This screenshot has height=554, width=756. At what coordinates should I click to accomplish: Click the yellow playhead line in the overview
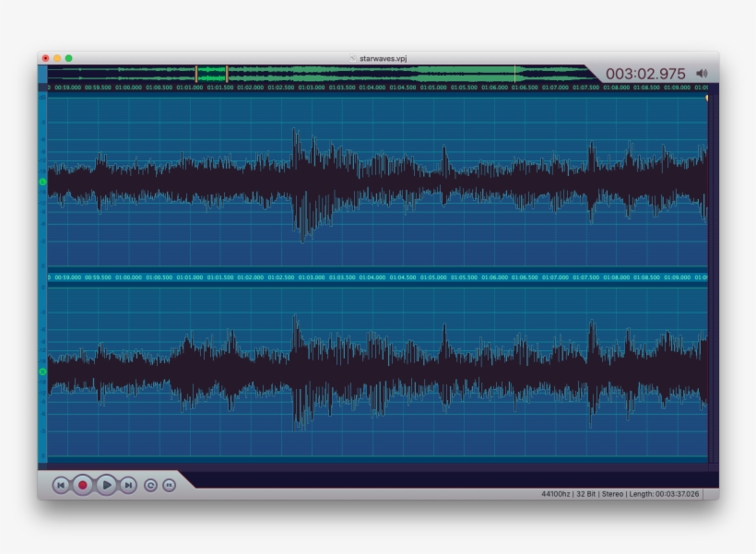click(515, 74)
